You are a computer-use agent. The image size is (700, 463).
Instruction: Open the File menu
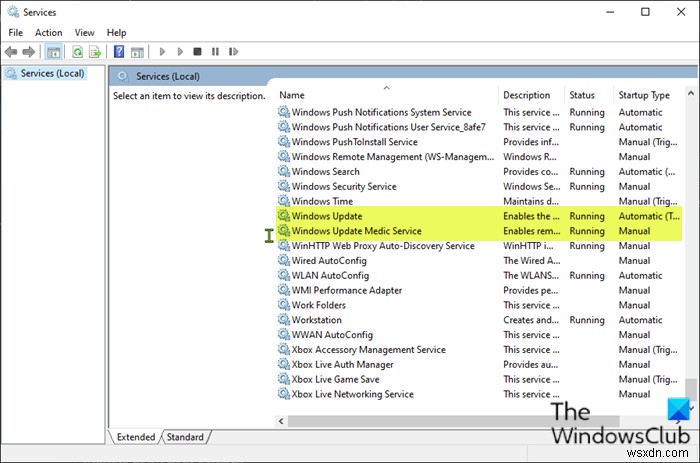point(16,33)
